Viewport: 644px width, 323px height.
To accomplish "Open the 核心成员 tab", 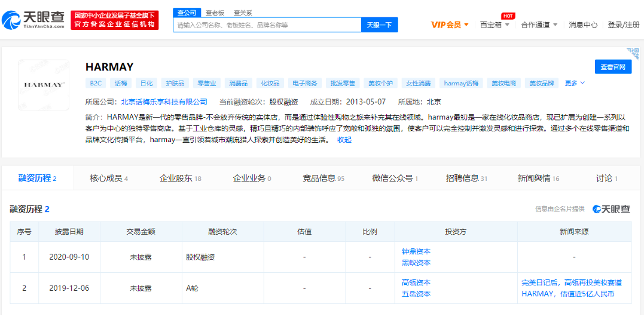I will [x=108, y=178].
